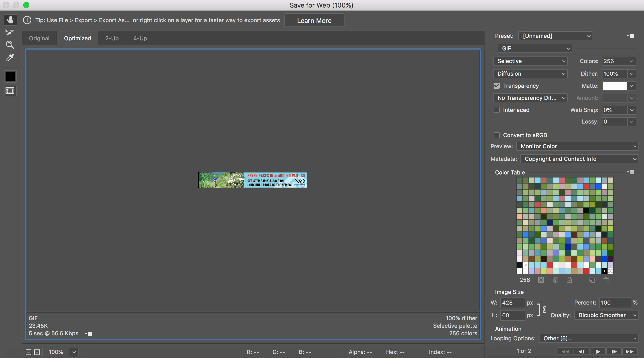
Task: Check Convert to sRGB
Action: tap(497, 135)
